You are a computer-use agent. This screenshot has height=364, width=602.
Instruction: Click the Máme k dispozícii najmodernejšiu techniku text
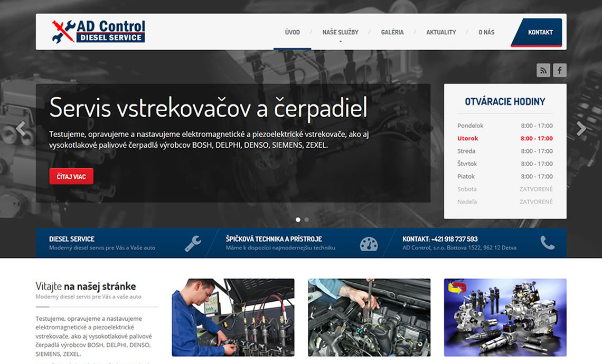pos(280,248)
